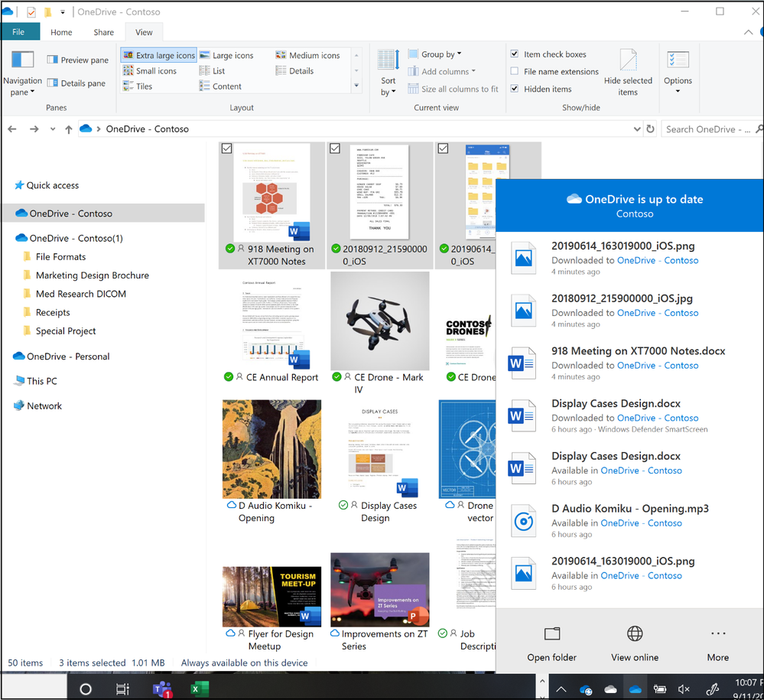Click the Open folder icon in OneDrive panel
The width and height of the screenshot is (764, 700).
(x=551, y=634)
